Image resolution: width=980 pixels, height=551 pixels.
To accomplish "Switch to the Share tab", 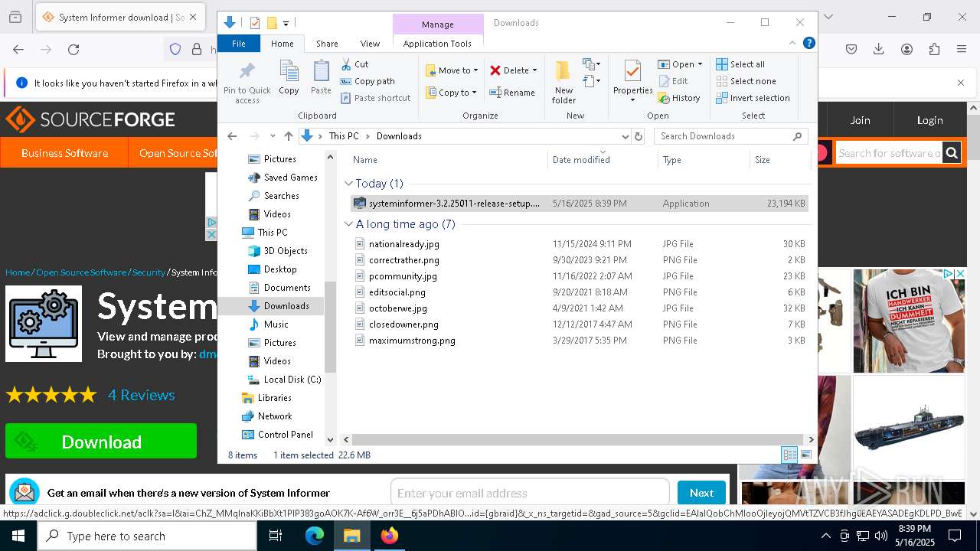I will pyautogui.click(x=327, y=44).
